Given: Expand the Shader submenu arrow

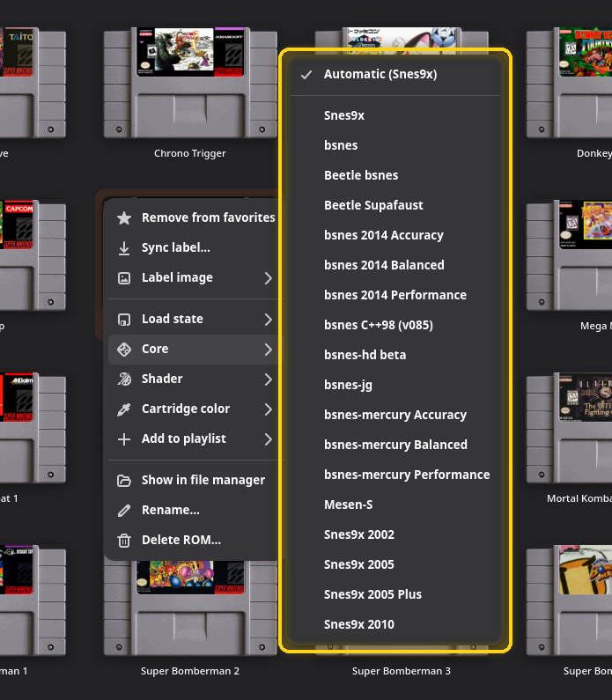Looking at the screenshot, I should pos(268,379).
